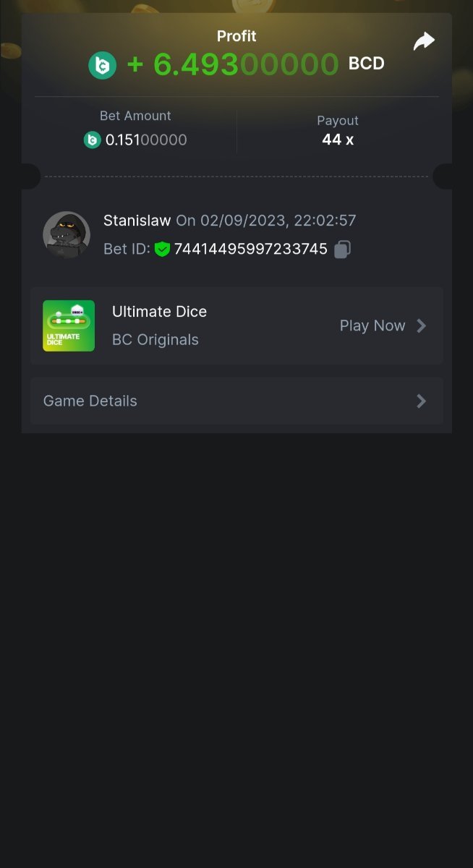Open the Ultimate Dice game thumbnail
The image size is (473, 868).
point(69,325)
